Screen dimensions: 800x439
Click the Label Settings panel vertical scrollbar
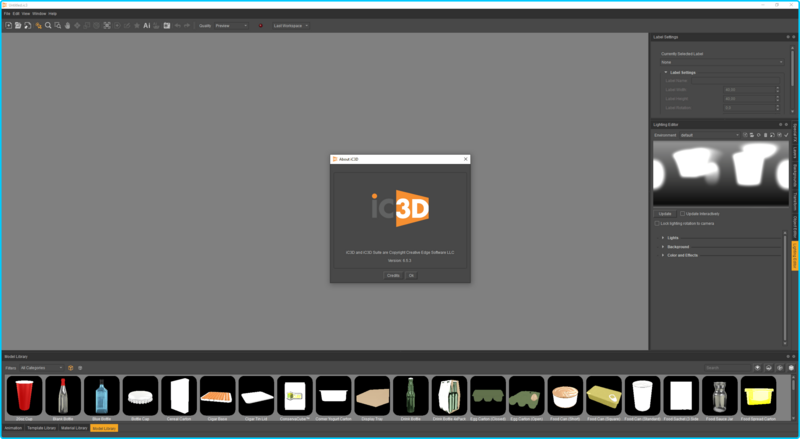(x=792, y=79)
